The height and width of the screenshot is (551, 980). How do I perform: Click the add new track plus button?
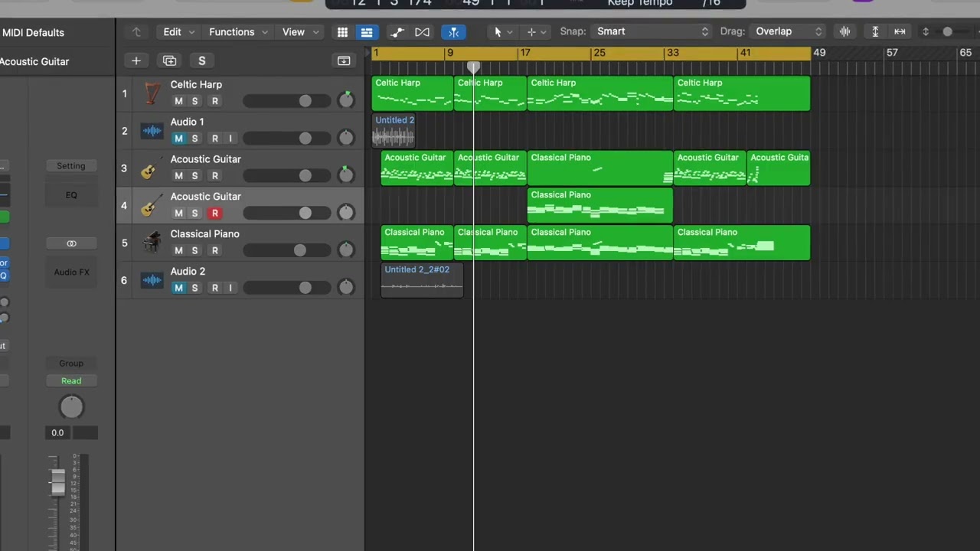pyautogui.click(x=136, y=60)
